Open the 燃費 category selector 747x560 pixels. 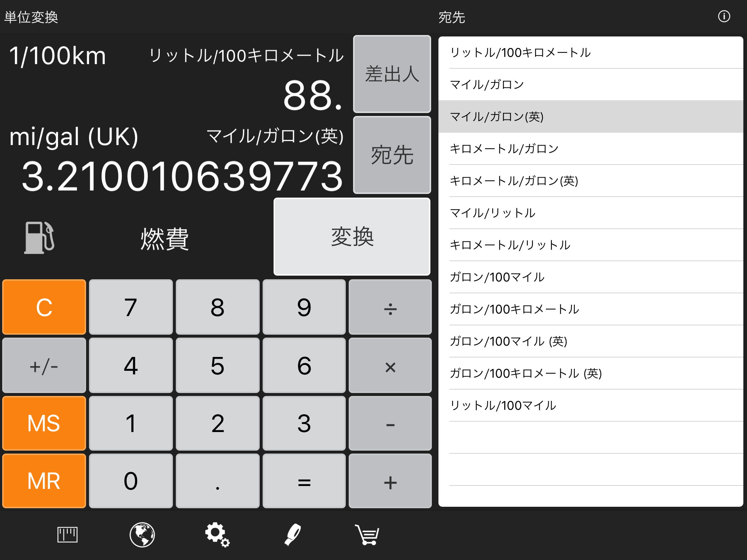[165, 239]
